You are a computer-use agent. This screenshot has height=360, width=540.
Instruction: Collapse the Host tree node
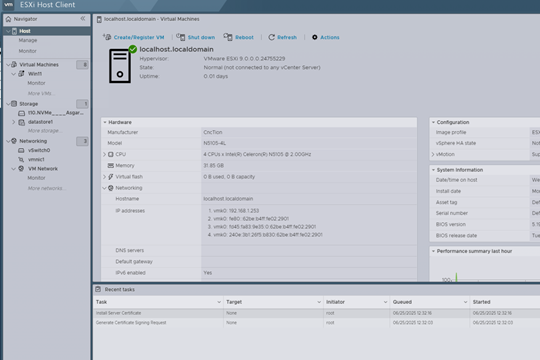pyautogui.click(x=8, y=31)
